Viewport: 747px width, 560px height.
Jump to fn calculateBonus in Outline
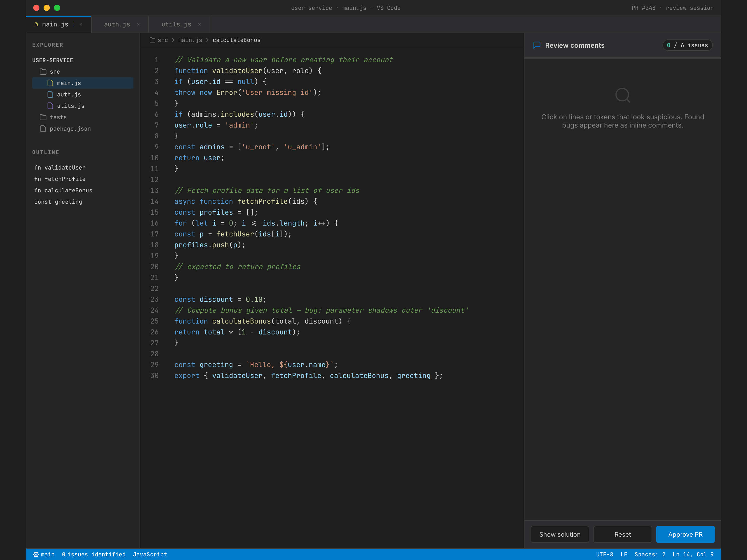tap(63, 190)
